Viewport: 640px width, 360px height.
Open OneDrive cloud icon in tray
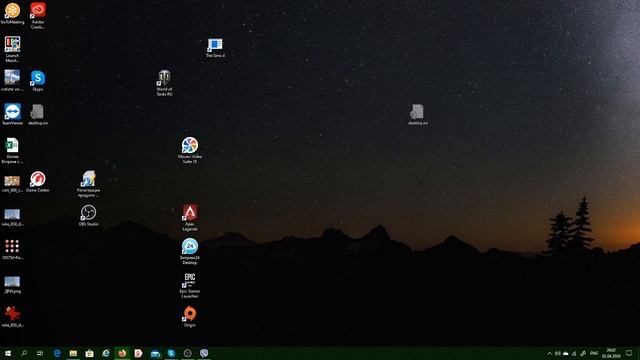(x=566, y=353)
